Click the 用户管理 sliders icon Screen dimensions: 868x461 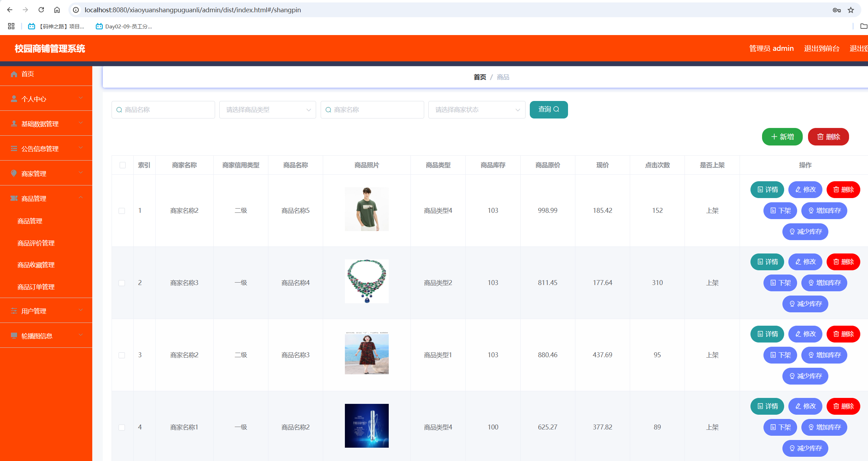(14, 311)
